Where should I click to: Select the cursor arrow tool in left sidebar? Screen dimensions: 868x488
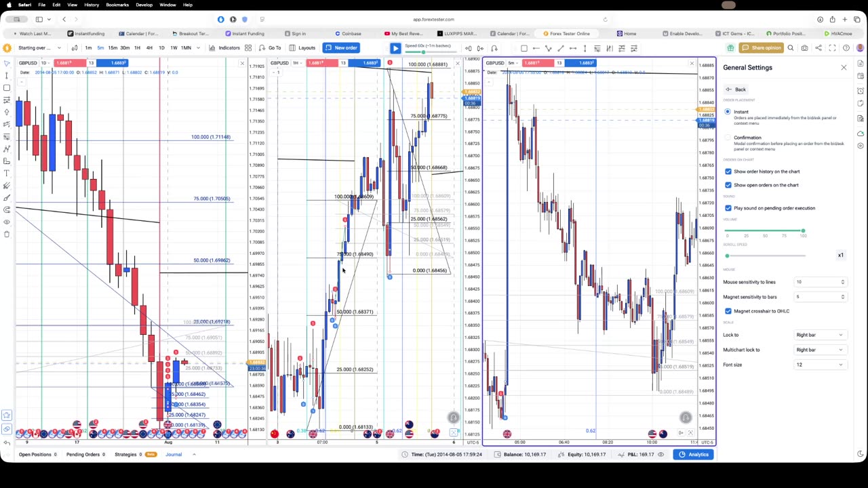(x=7, y=64)
